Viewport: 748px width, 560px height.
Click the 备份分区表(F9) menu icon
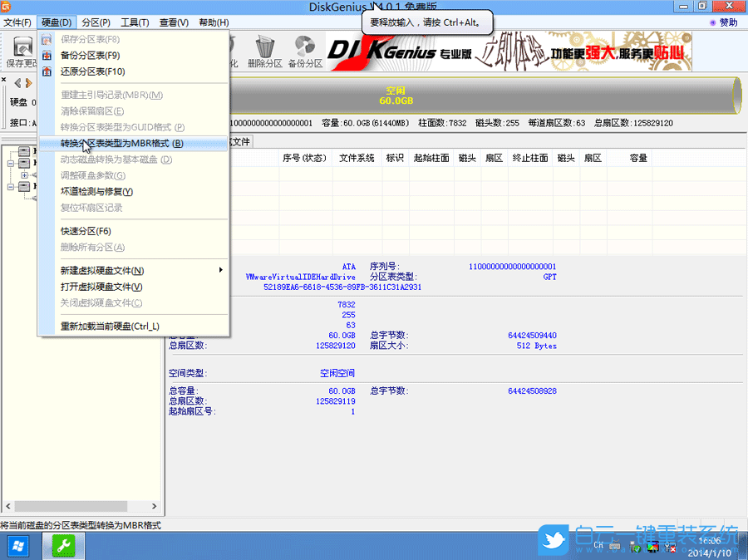pyautogui.click(x=47, y=55)
